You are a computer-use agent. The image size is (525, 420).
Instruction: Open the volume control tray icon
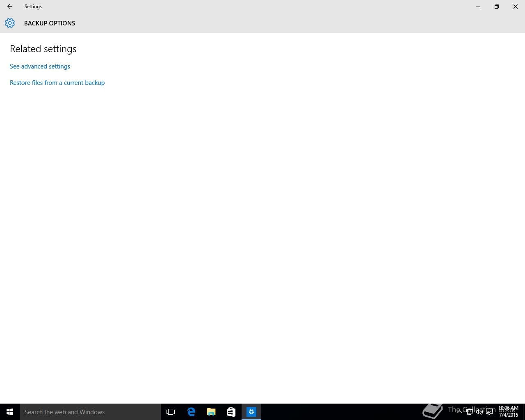[x=479, y=412]
